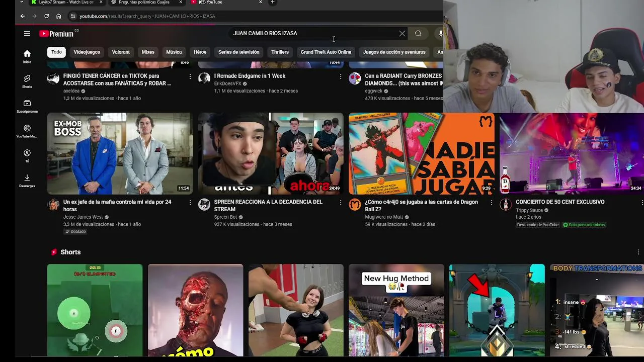This screenshot has width=644, height=362.
Task: Select the Thrillers filter chip
Action: [280, 52]
